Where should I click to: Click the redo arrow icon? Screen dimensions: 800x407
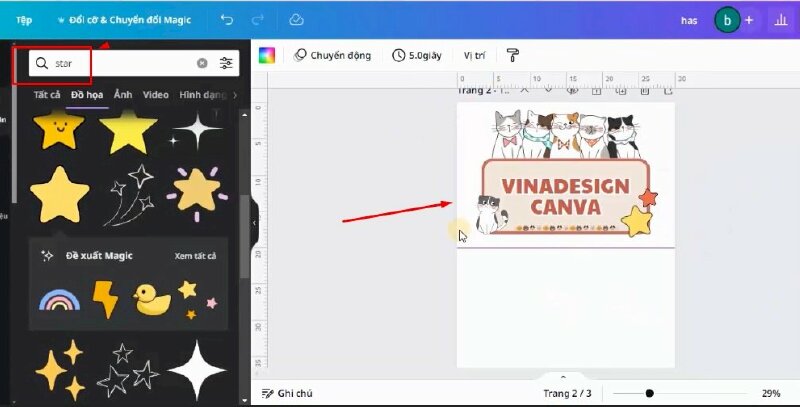(x=260, y=19)
